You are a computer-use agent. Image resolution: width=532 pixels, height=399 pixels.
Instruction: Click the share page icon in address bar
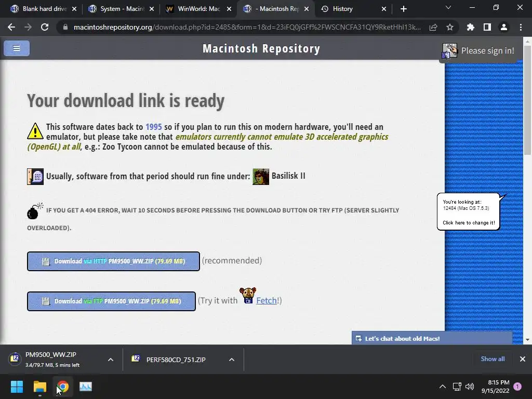click(x=433, y=27)
